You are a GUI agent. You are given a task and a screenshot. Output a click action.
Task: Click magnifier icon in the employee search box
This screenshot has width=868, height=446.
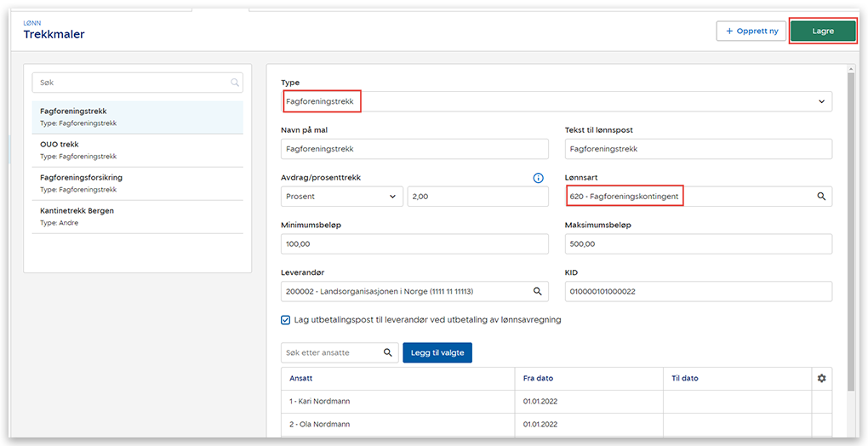[x=388, y=352]
